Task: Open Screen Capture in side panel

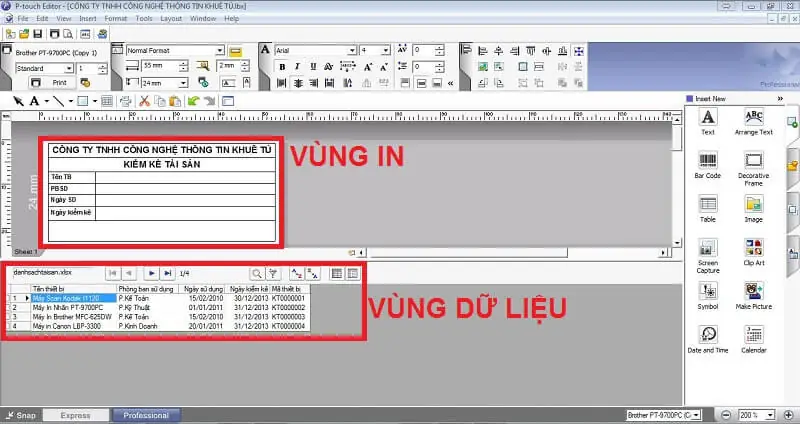Action: (708, 256)
